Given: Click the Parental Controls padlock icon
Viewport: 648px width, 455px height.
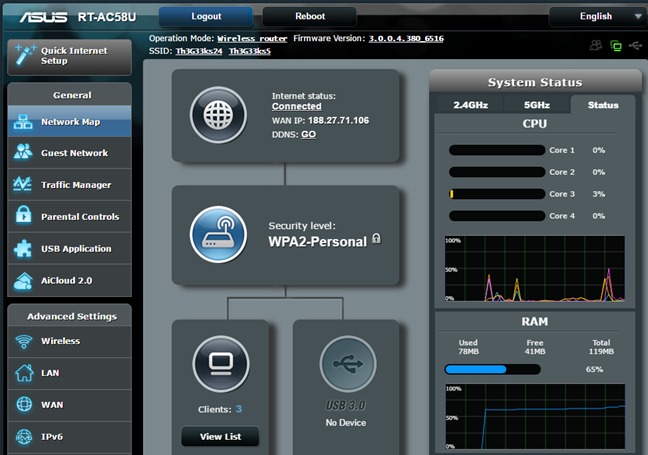Looking at the screenshot, I should [24, 215].
